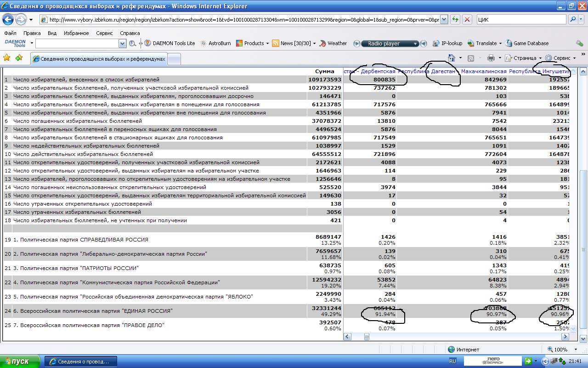Click in the ЦИК search box
Viewport: 588px width, 368px height.
click(521, 20)
